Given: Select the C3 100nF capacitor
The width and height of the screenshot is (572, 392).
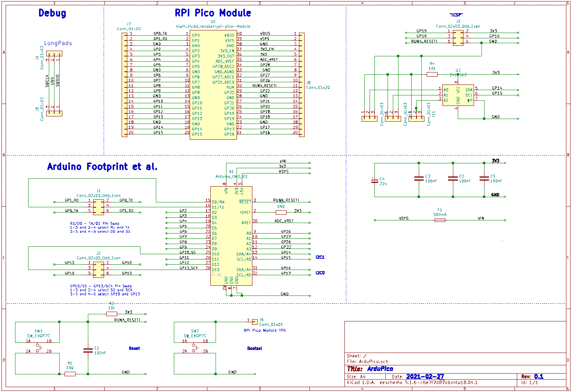Looking at the screenshot, I should click(x=419, y=179).
